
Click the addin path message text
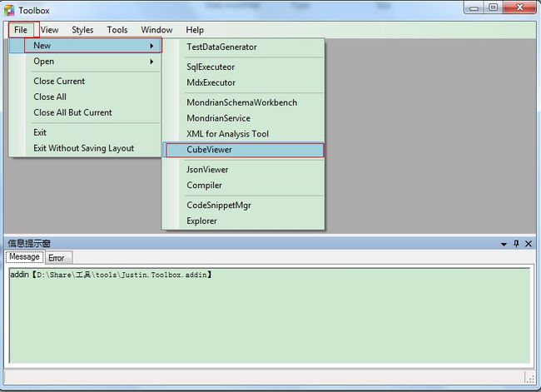[111, 275]
